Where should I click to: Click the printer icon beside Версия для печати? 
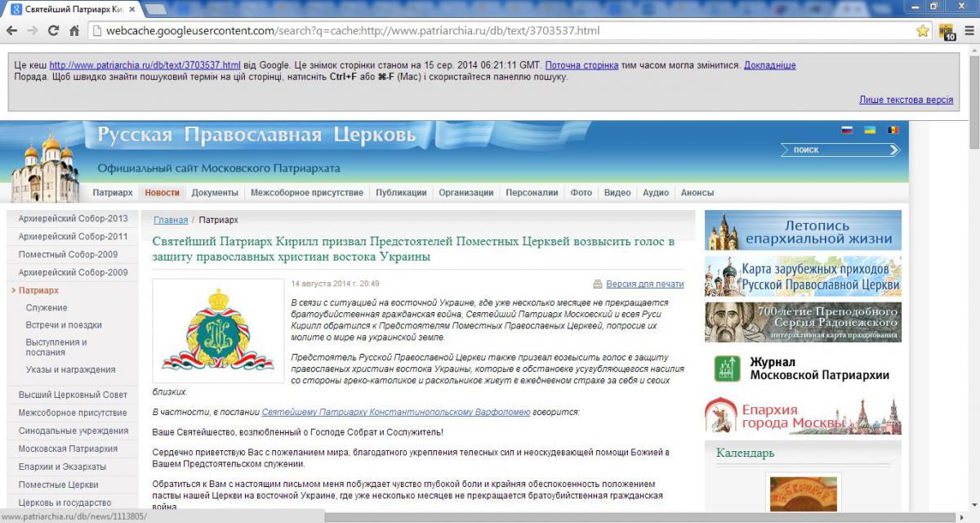(x=598, y=284)
